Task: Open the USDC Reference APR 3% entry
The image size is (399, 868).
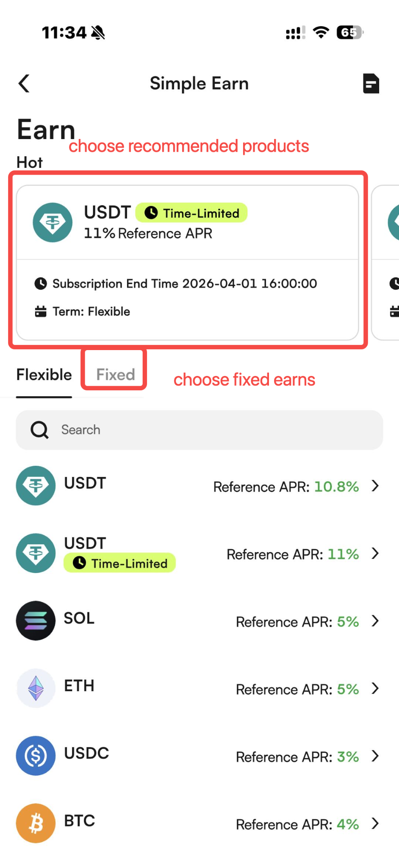Action: pyautogui.click(x=199, y=756)
